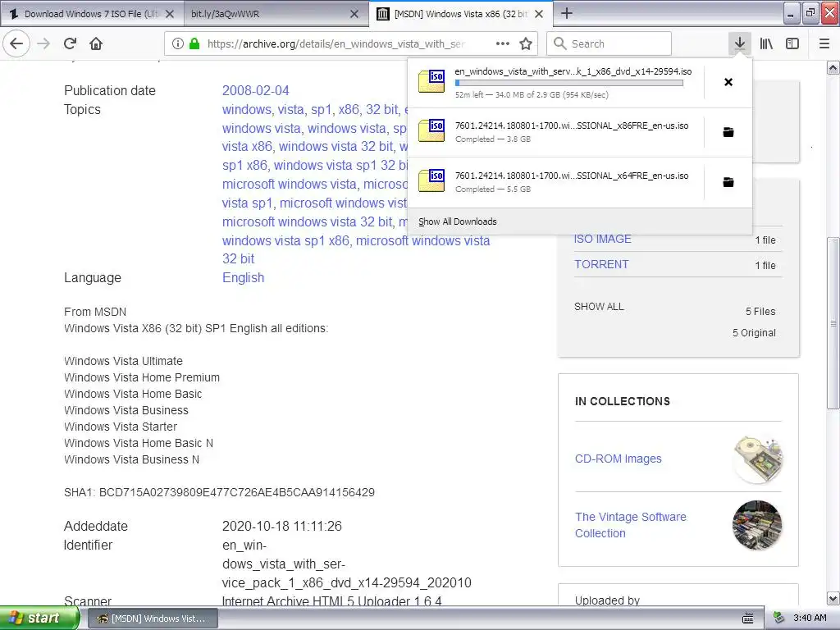Open the Firefox home page

[x=96, y=43]
